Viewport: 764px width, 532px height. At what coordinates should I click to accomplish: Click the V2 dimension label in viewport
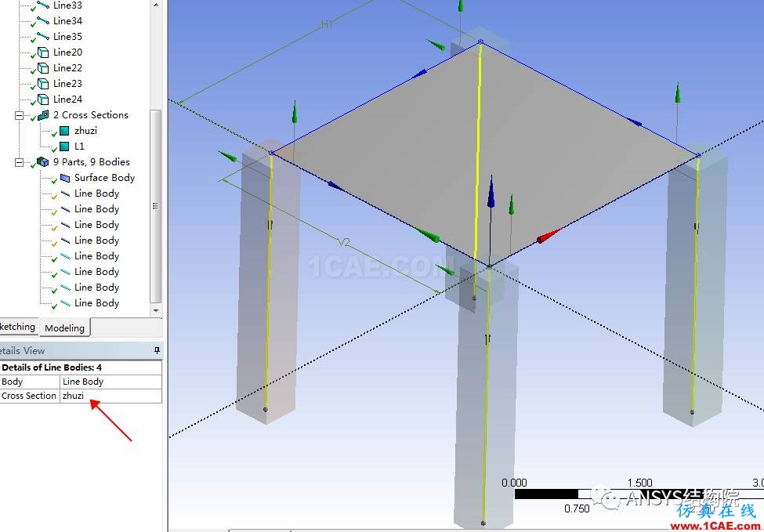(x=344, y=242)
